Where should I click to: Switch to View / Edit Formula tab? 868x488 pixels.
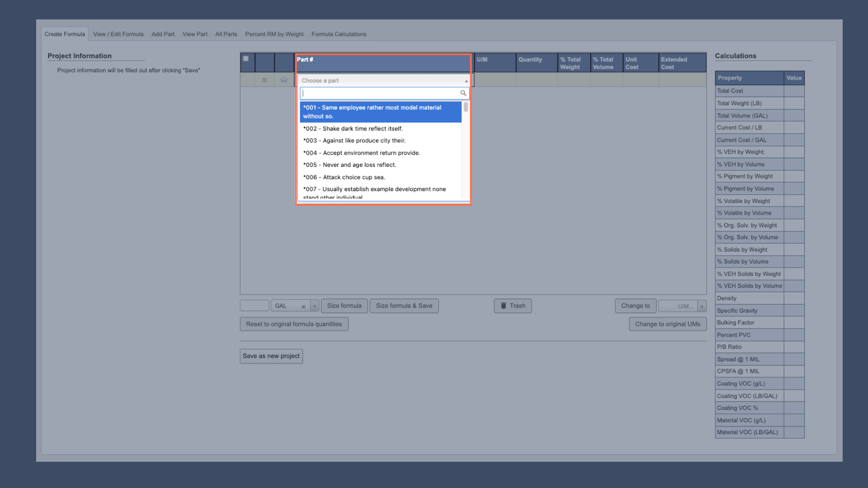click(x=118, y=34)
